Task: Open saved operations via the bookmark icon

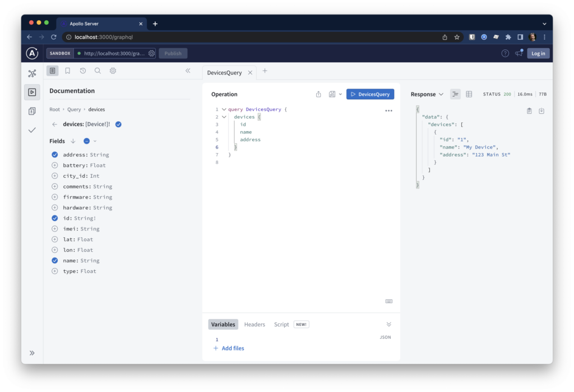Action: coord(68,70)
